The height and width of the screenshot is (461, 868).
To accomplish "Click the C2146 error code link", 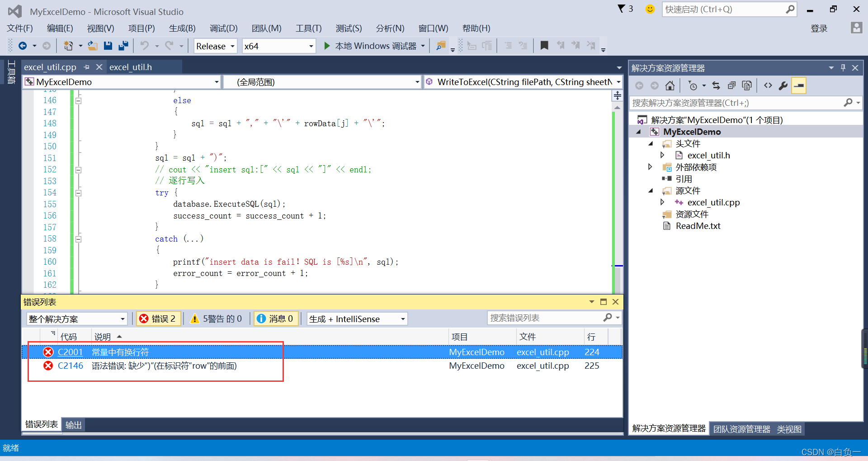I will click(71, 366).
